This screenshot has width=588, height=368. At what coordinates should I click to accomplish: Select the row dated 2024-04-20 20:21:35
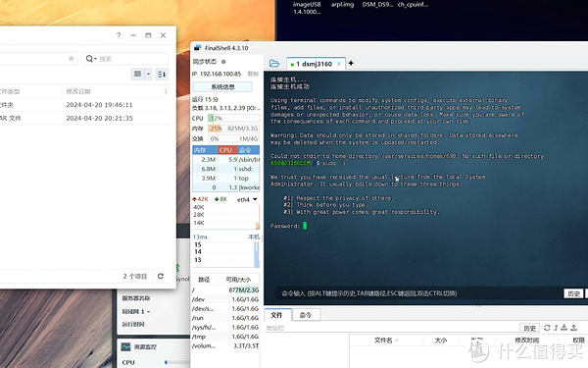click(x=84, y=118)
